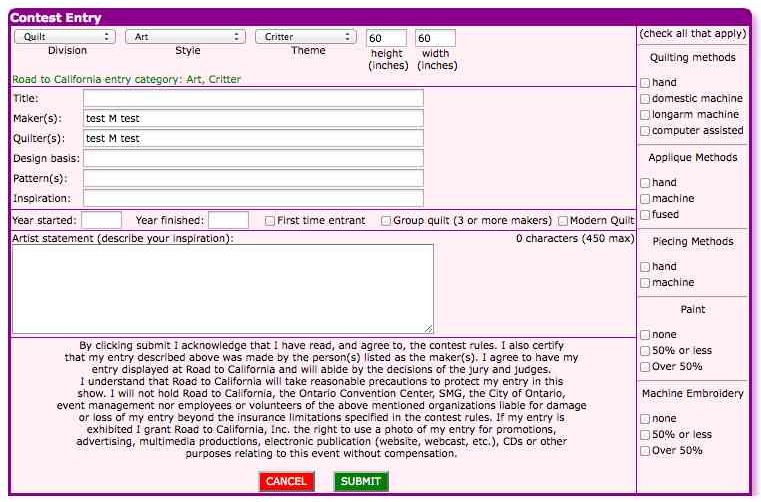Click the Contest Entry header title
This screenshot has height=502, width=761.
tap(55, 18)
